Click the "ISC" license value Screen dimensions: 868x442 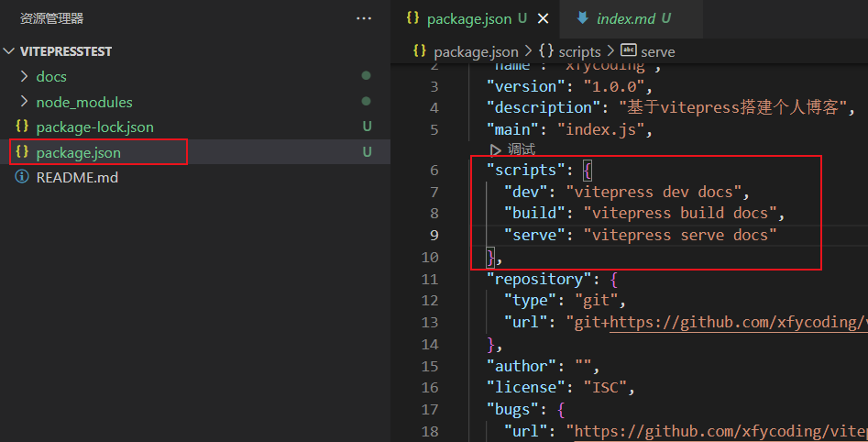[x=606, y=387]
